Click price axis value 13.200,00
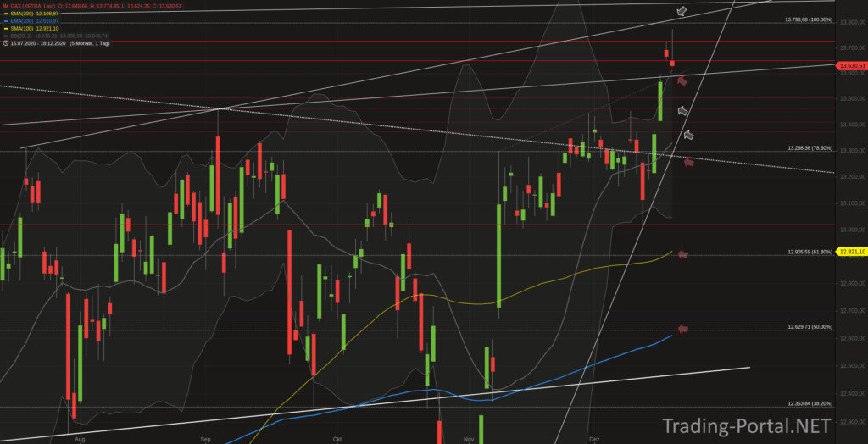This screenshot has height=444, width=868. (853, 176)
